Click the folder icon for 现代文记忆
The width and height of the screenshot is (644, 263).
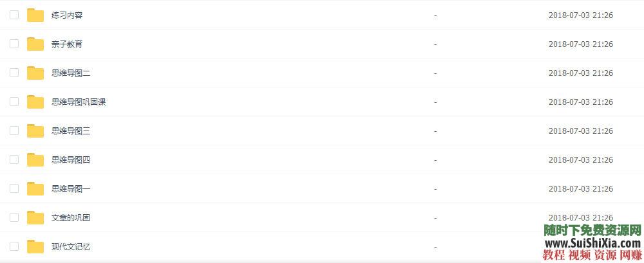(x=35, y=247)
